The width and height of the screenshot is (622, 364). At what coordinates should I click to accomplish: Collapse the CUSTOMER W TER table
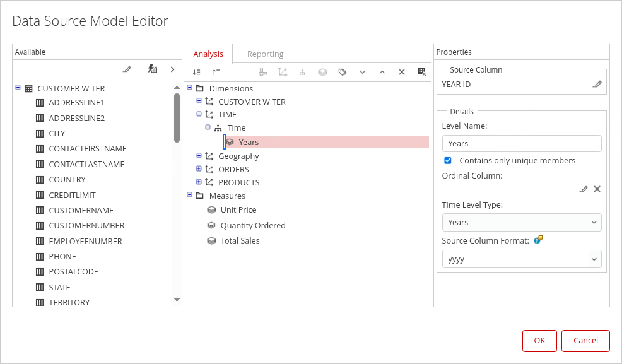coord(18,88)
